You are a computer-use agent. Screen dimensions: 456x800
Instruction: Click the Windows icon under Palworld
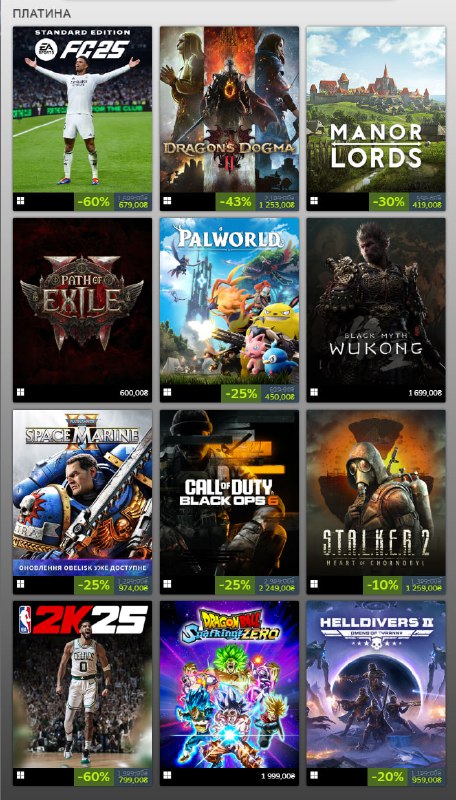pos(167,392)
